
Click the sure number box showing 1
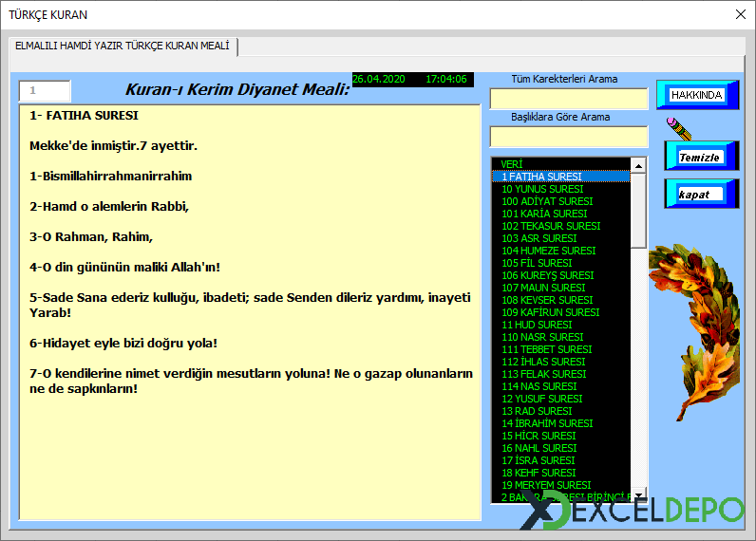click(45, 90)
